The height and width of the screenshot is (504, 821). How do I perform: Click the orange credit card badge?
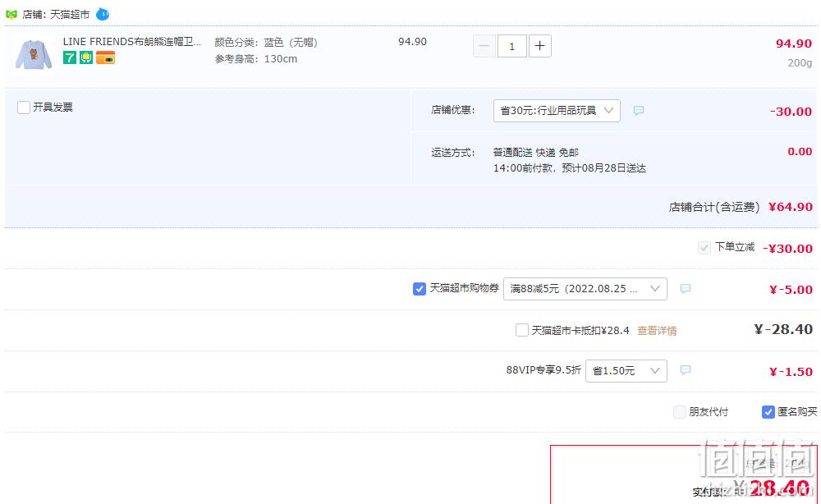coord(105,57)
